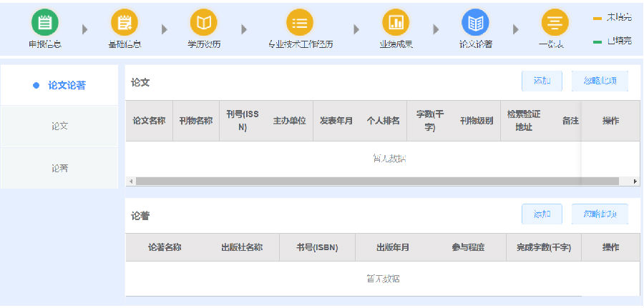Viewport: 644px width, 308px height.
Task: Click 添加 button in the 论文 section
Action: pyautogui.click(x=542, y=81)
